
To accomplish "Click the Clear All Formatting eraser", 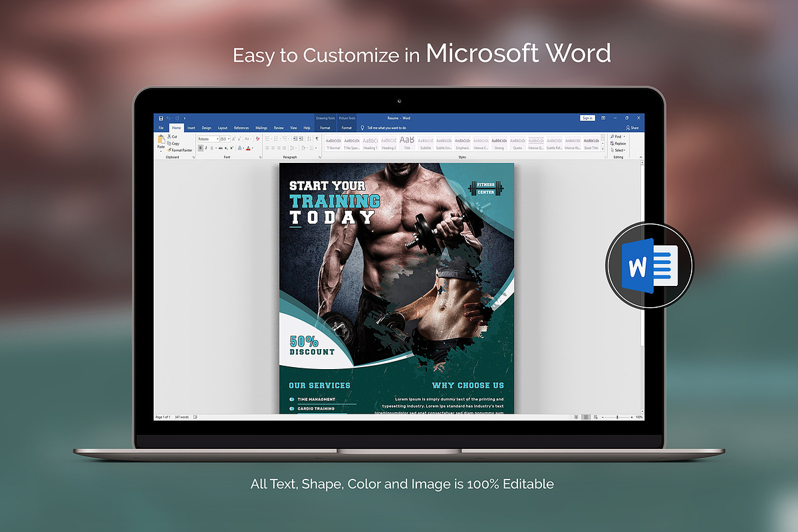I will (258, 139).
